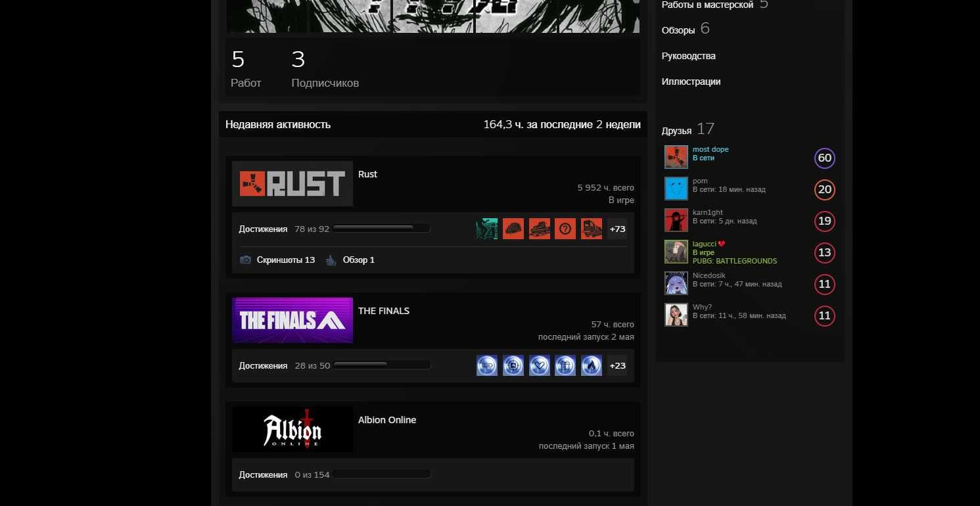Viewport: 980px width, 506px height.
Task: Click 5 952 ч. всего Rust playtime
Action: coord(605,187)
